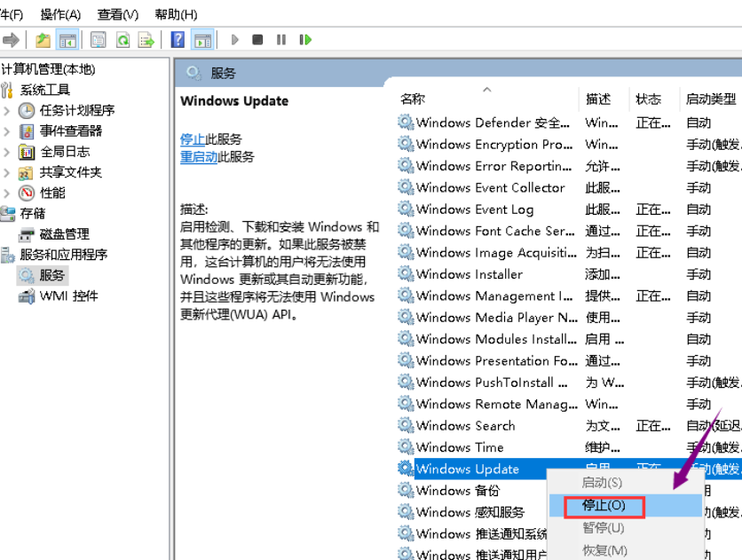Screen dimensions: 742x560
Task: Stop the service with the black square icon
Action: tap(256, 39)
